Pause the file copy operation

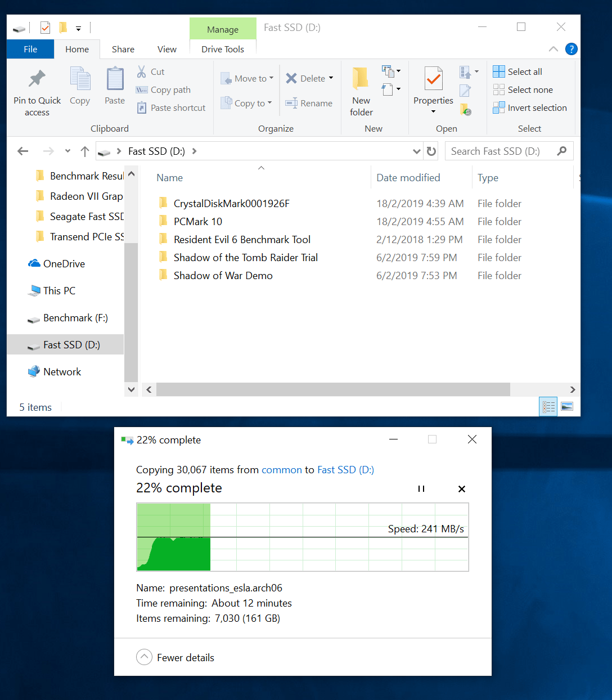coord(421,489)
